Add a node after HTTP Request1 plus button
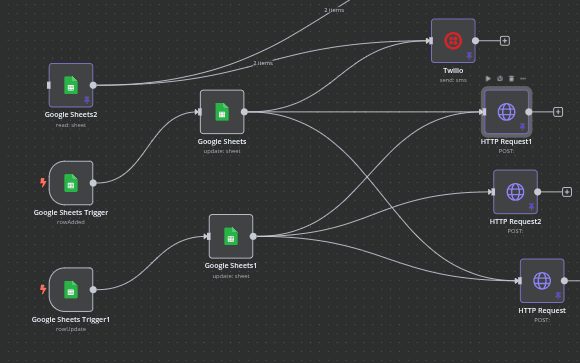 click(558, 112)
